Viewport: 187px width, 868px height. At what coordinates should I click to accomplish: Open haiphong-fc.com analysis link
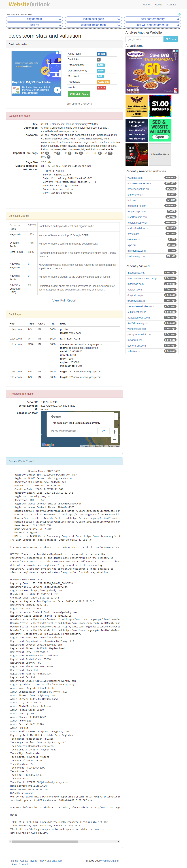pyautogui.click(x=137, y=206)
